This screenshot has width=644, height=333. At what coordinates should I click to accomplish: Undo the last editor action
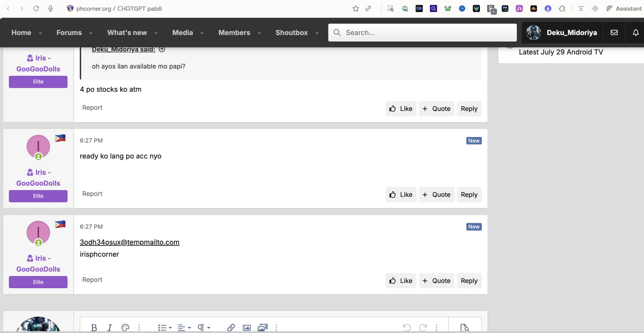[x=407, y=328]
